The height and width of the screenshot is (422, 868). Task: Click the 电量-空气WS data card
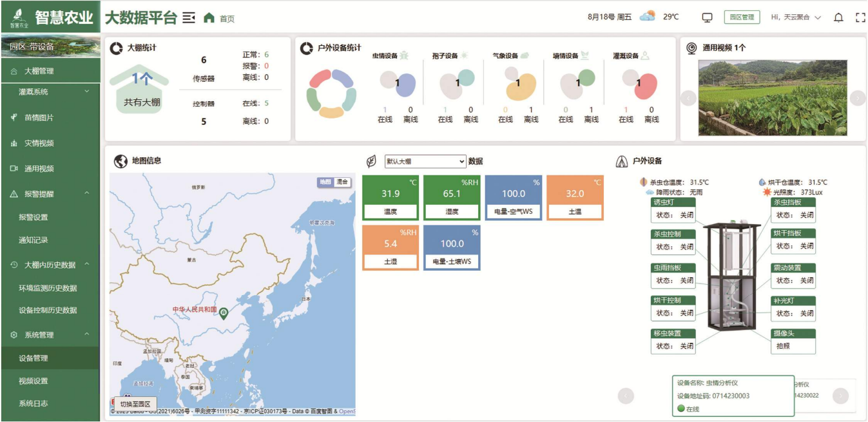(514, 198)
